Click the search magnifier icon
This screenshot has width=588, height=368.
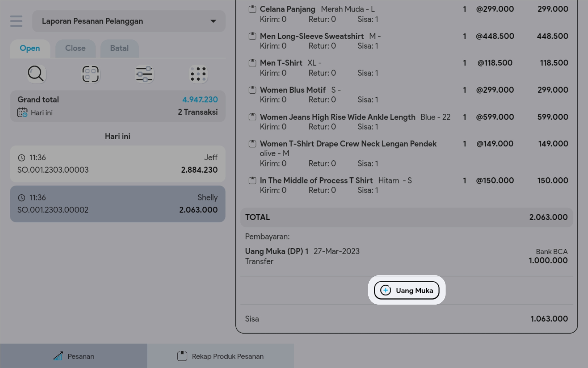tap(36, 74)
